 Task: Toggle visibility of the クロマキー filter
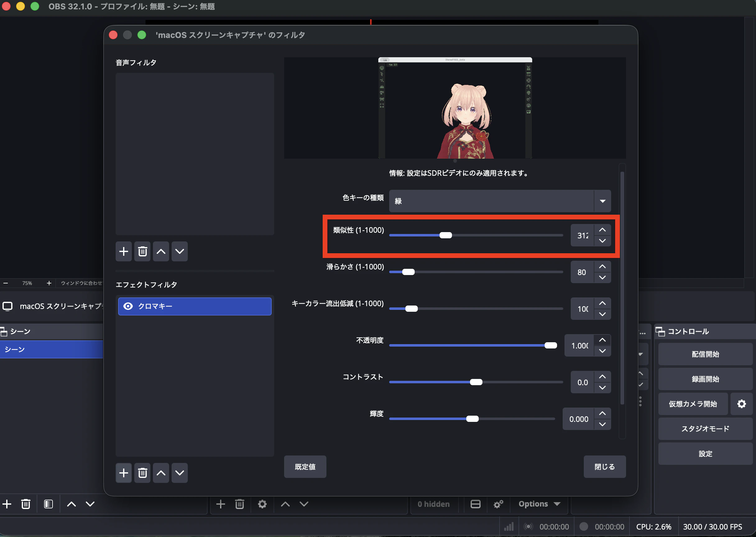point(128,306)
